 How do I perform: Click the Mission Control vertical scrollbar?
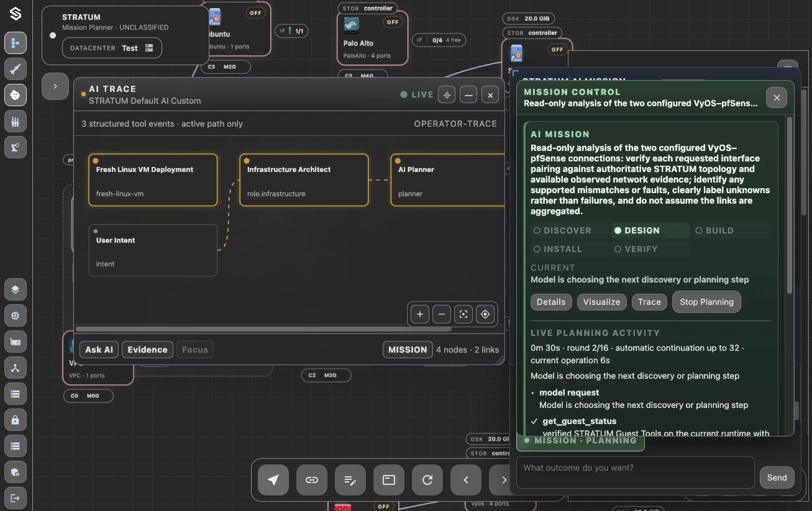click(x=790, y=205)
